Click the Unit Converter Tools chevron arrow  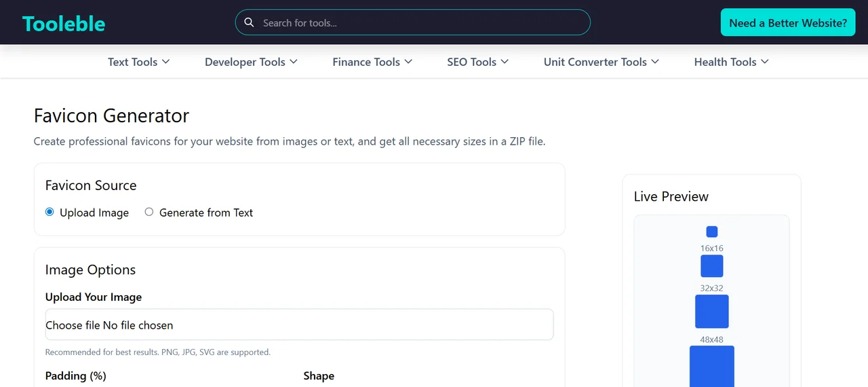[655, 62]
